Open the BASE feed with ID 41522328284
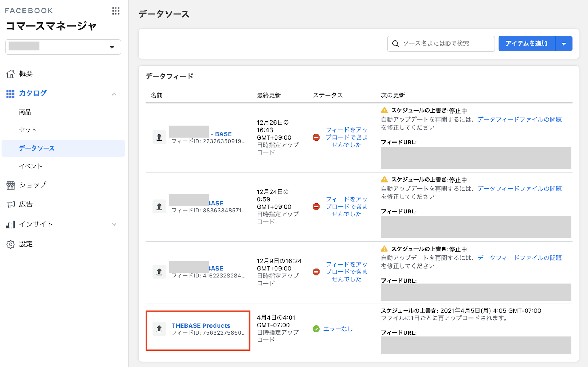Screen dimensions: 588x367 (216, 269)
